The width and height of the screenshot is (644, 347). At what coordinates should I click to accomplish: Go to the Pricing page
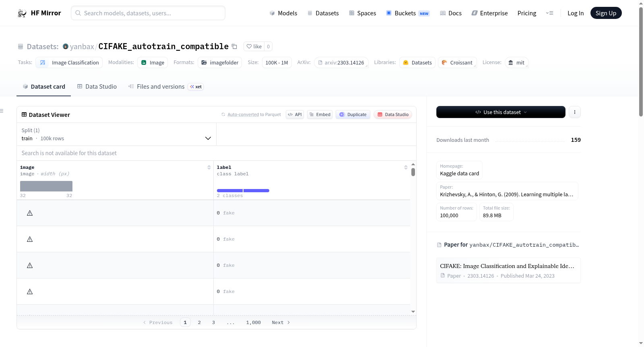point(527,13)
